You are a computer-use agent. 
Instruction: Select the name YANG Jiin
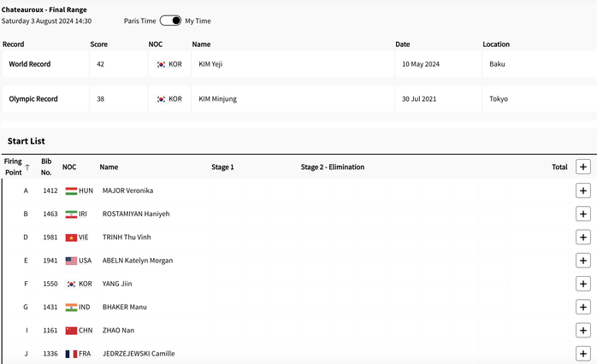(117, 284)
